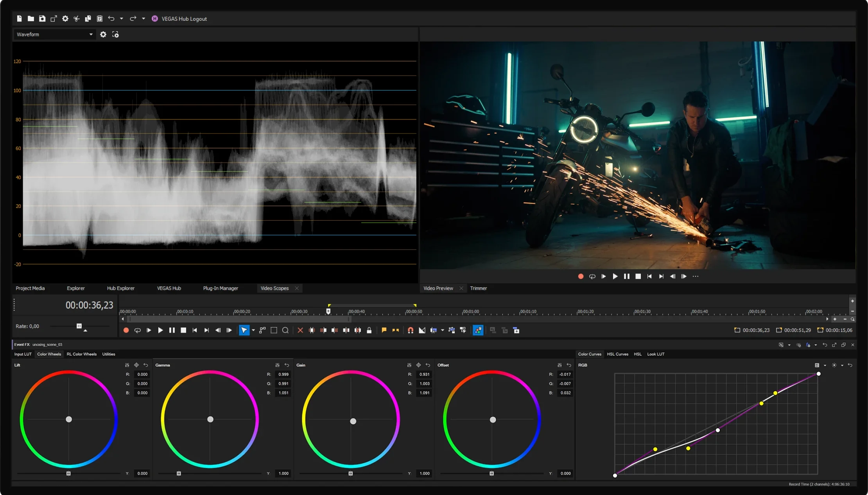Insert a marker with the orange flag icon
The image size is (868, 495).
point(384,330)
